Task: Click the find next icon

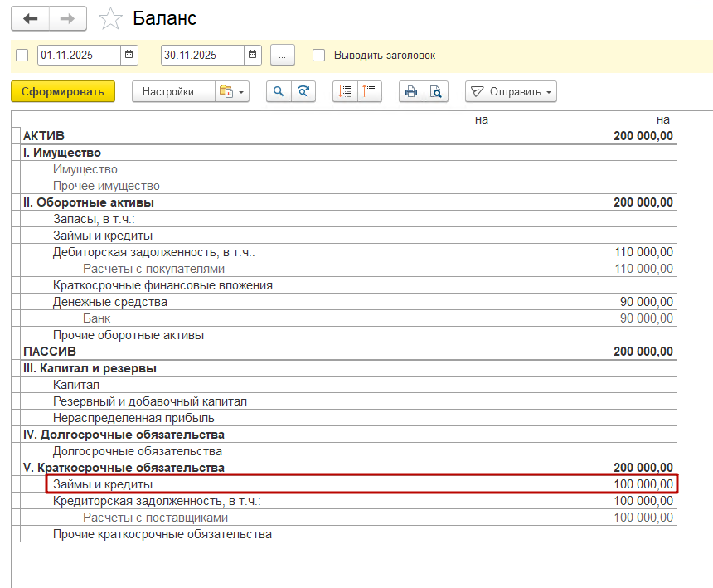Action: coord(304,92)
